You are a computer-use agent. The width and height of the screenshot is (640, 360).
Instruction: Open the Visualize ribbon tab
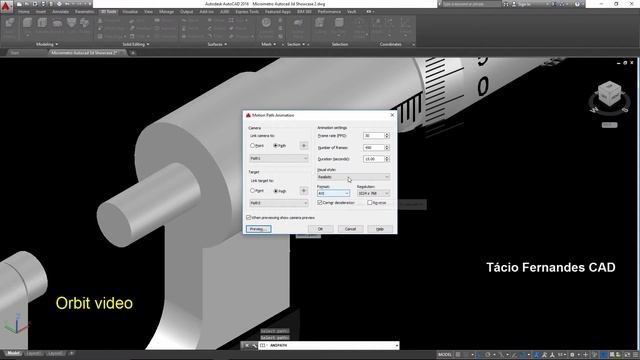130,12
